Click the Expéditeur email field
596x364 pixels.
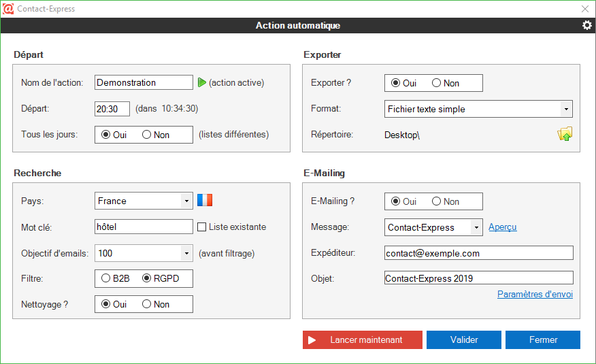tap(479, 253)
